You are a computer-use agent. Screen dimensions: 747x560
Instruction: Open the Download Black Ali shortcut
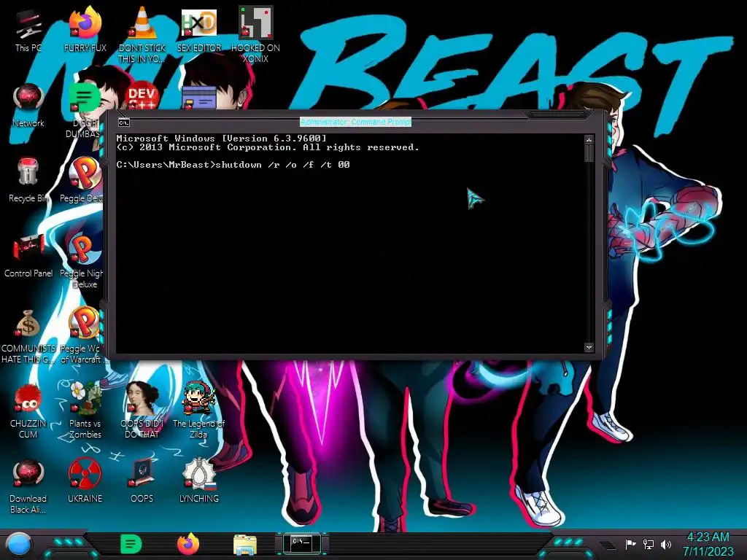coord(28,486)
